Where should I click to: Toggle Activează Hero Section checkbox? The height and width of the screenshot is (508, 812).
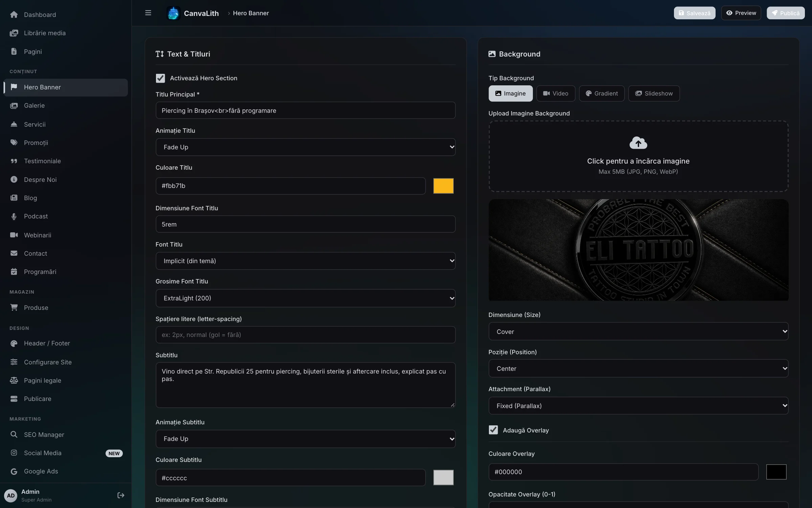click(160, 78)
